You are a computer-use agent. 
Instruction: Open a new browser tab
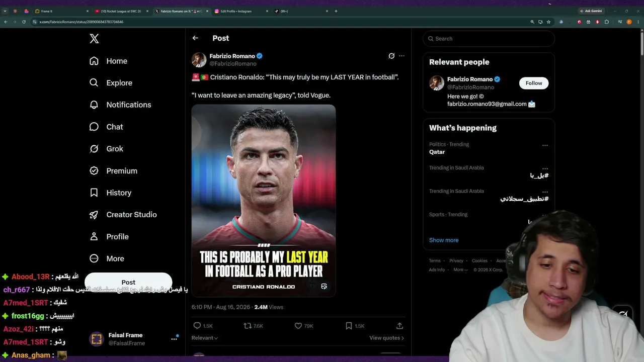click(336, 11)
